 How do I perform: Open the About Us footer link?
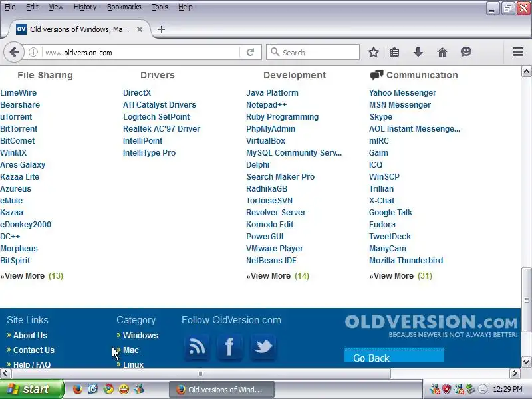pos(30,336)
